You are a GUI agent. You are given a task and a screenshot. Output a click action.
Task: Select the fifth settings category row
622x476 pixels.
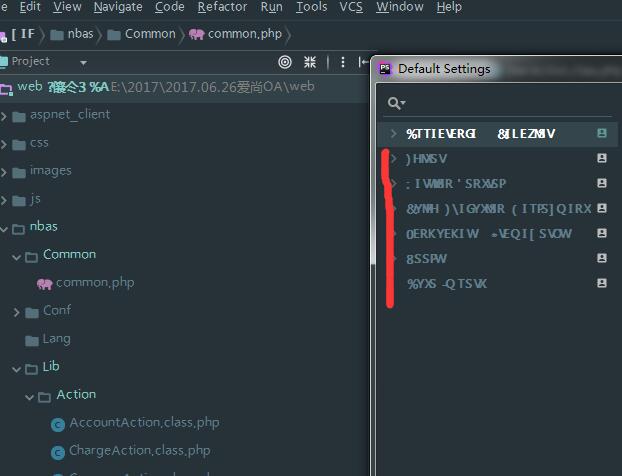point(499,234)
